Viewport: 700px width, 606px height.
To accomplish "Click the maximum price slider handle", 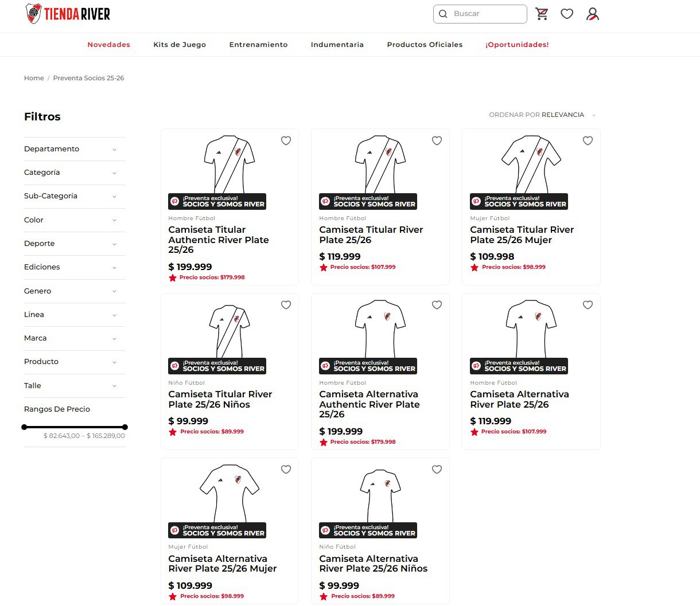I will pyautogui.click(x=125, y=427).
